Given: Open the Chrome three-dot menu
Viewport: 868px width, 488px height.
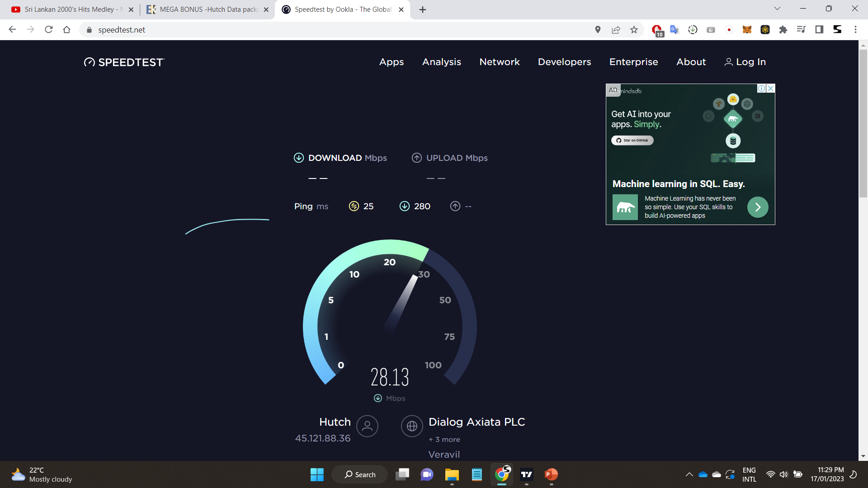Looking at the screenshot, I should click(x=855, y=30).
